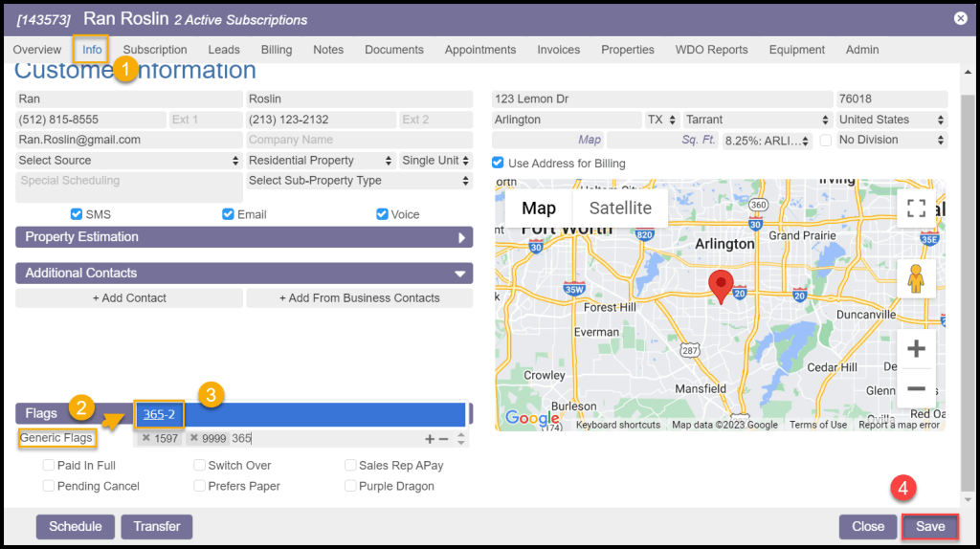Click the vertical scrollbar on the right
The image size is (980, 549).
pyautogui.click(x=968, y=287)
